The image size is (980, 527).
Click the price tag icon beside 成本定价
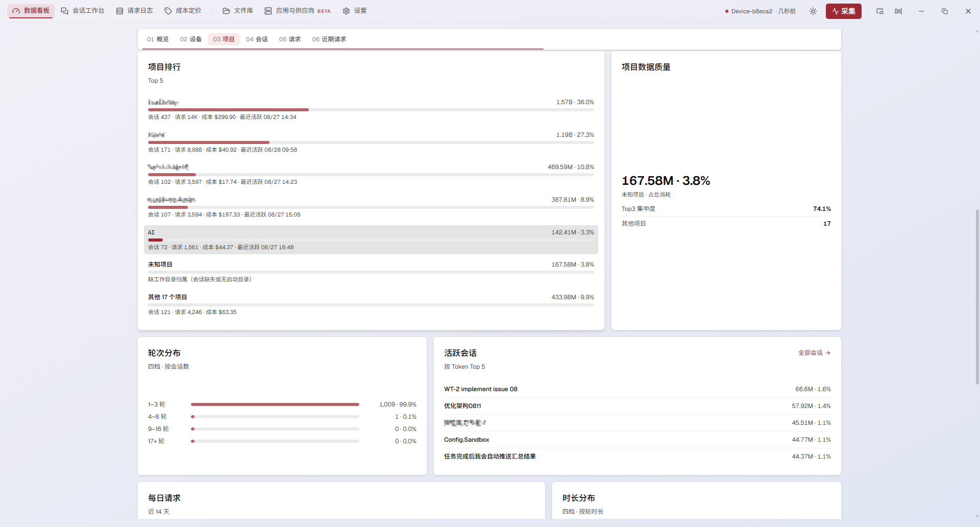pos(168,11)
